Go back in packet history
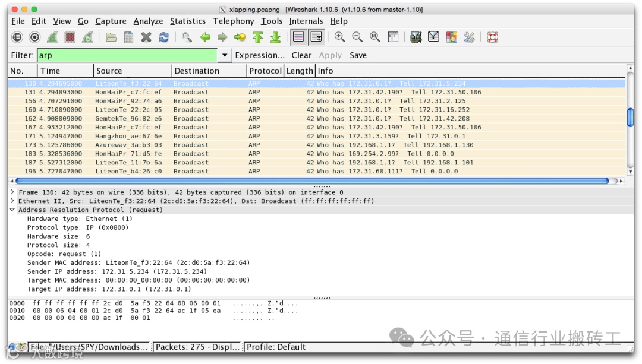The width and height of the screenshot is (642, 364). (x=204, y=37)
